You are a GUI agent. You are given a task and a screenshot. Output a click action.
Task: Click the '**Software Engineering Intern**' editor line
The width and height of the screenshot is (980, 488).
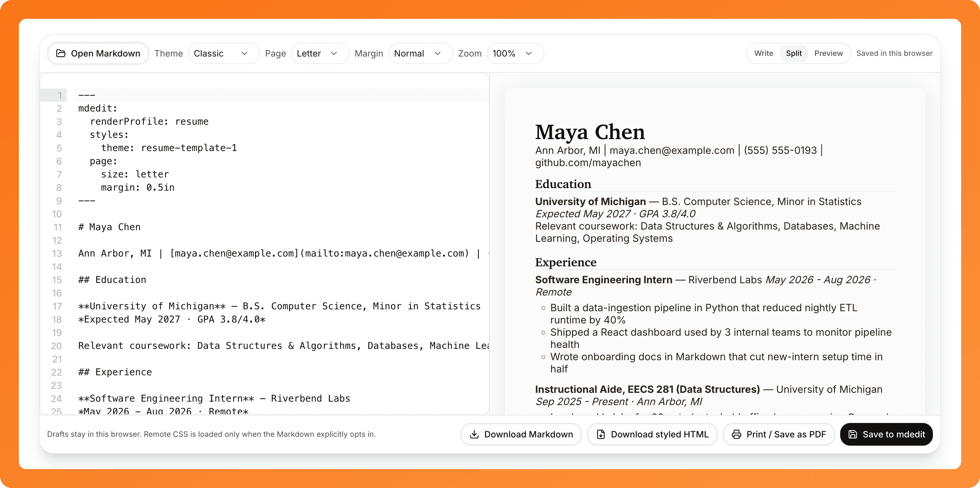[214, 398]
